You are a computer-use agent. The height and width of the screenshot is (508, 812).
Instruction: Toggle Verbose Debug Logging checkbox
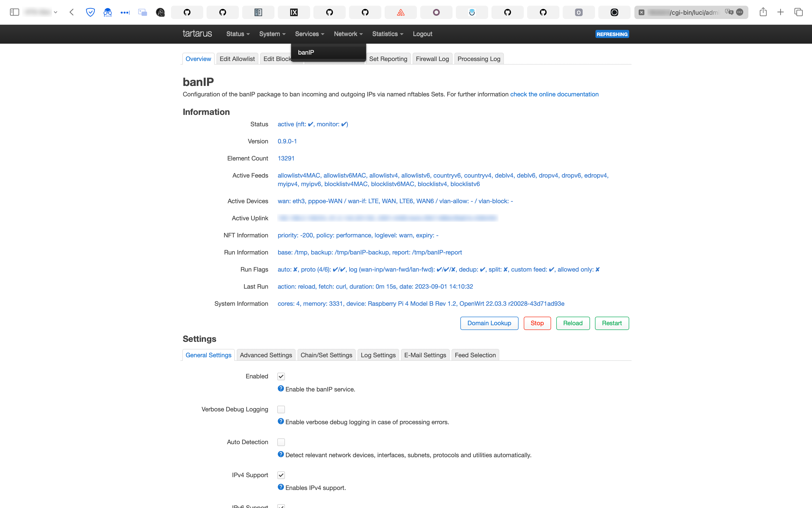(281, 409)
